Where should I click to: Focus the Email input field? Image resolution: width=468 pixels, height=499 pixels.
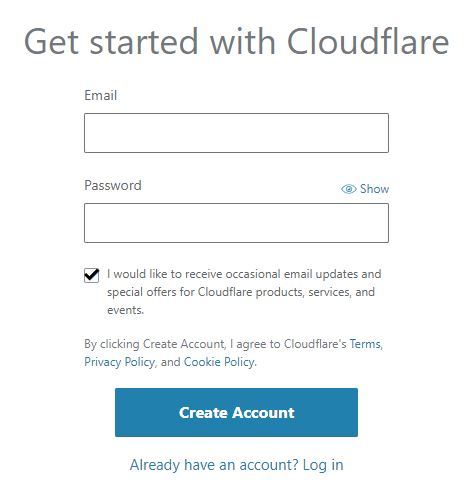[236, 133]
